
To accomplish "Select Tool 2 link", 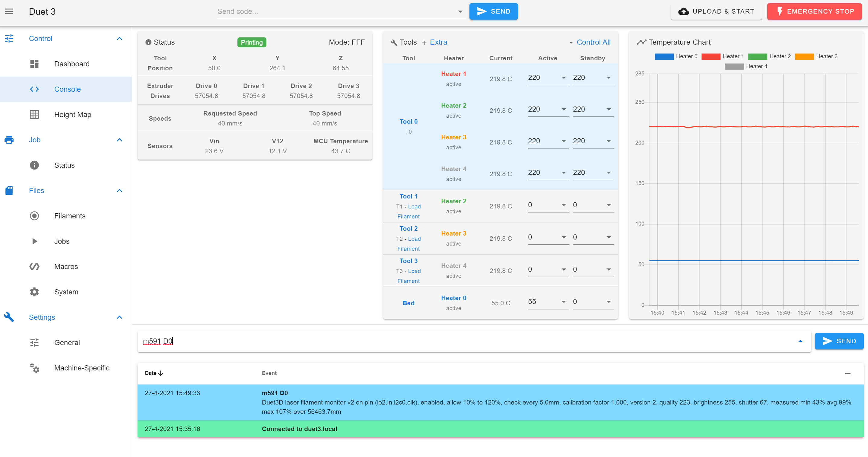I will [x=409, y=229].
